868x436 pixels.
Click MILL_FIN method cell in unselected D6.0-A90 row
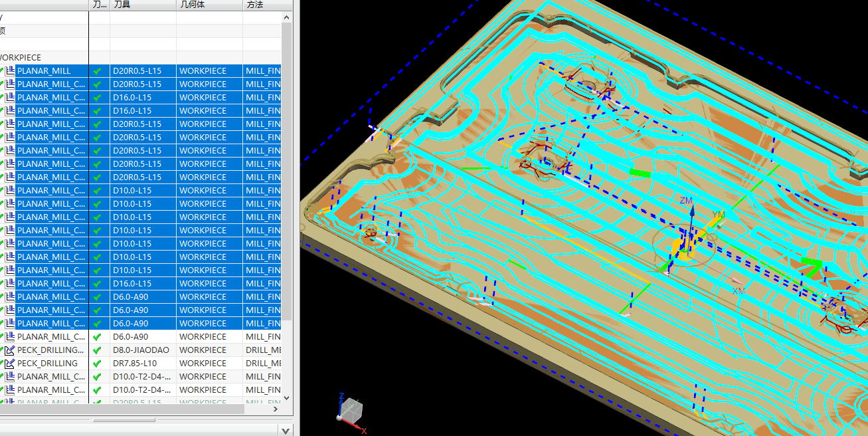point(262,336)
